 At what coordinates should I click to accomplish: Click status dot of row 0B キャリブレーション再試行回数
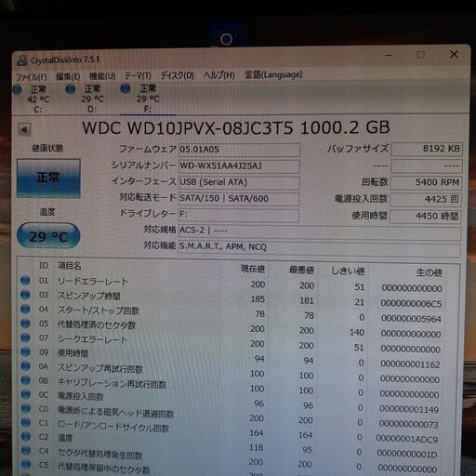(x=26, y=380)
